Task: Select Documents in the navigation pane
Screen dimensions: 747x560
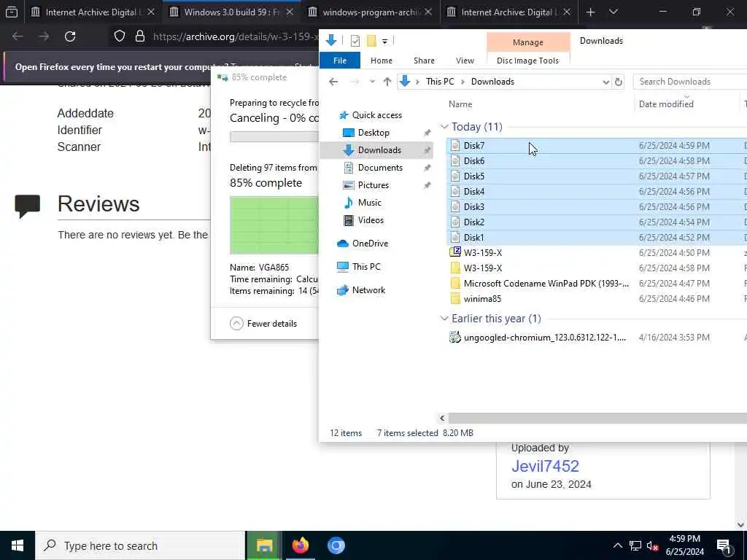Action: coord(380,168)
